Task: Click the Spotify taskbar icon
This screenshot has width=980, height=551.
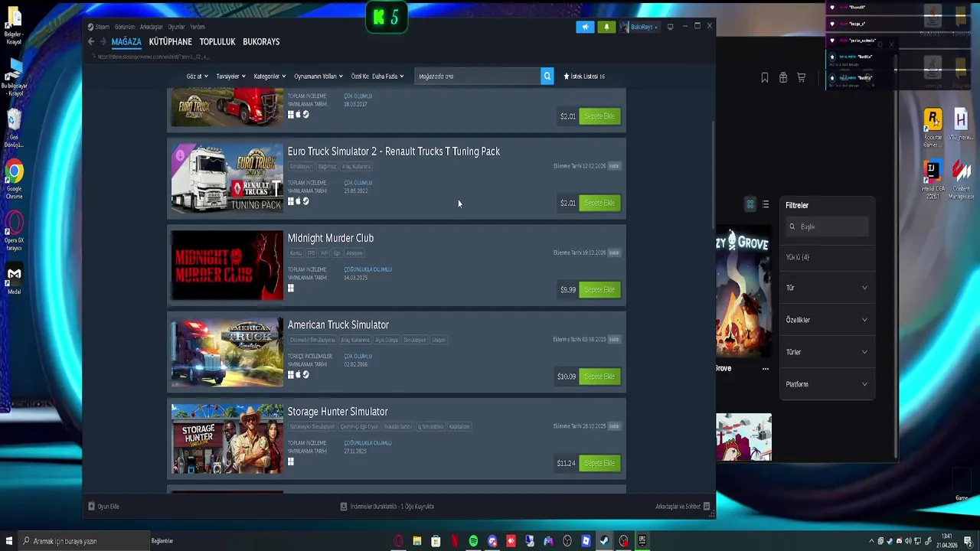Action: point(473,541)
